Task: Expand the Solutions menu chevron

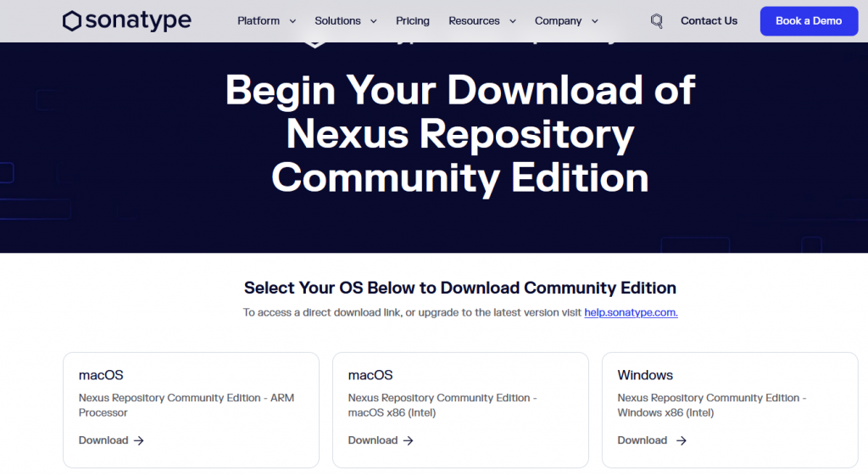Action: tap(374, 21)
